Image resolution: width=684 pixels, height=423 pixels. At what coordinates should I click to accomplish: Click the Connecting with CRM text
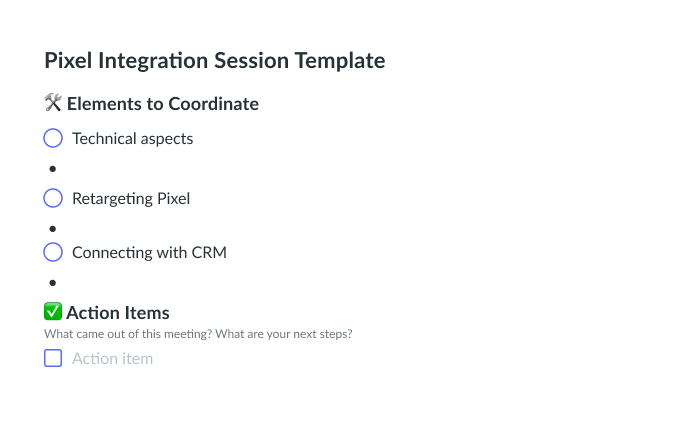pos(149,253)
